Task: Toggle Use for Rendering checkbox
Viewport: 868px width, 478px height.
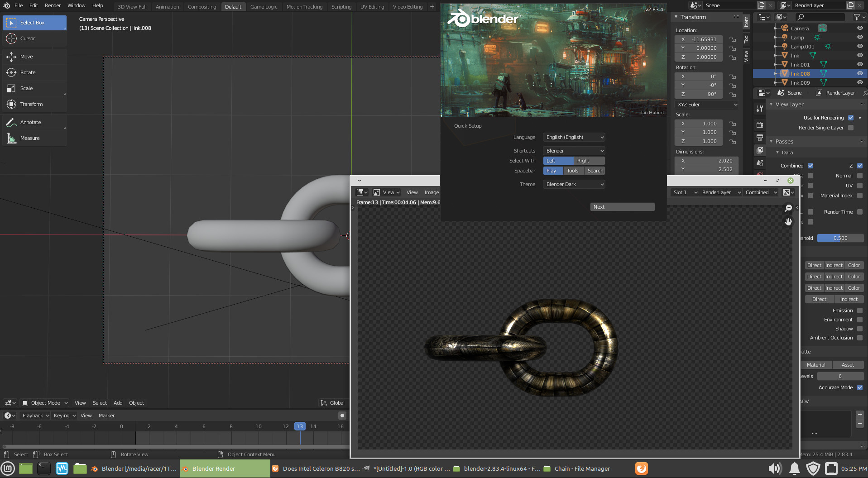Action: tap(851, 118)
